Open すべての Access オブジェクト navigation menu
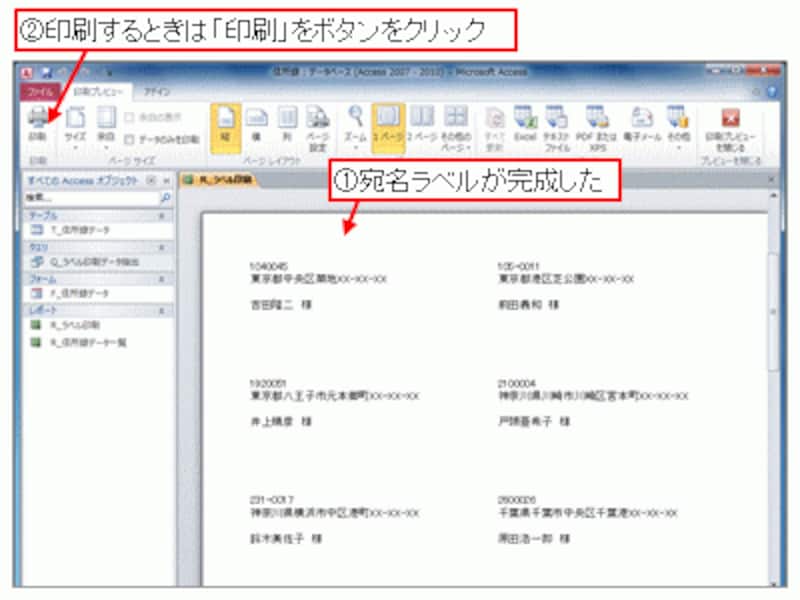Viewport: 800px width, 600px height. point(151,181)
